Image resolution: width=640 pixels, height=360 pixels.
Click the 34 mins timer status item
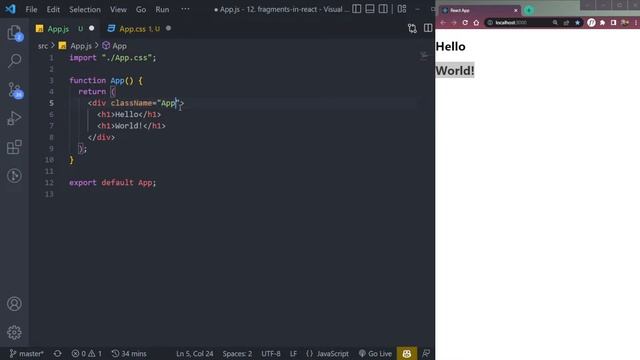129,353
